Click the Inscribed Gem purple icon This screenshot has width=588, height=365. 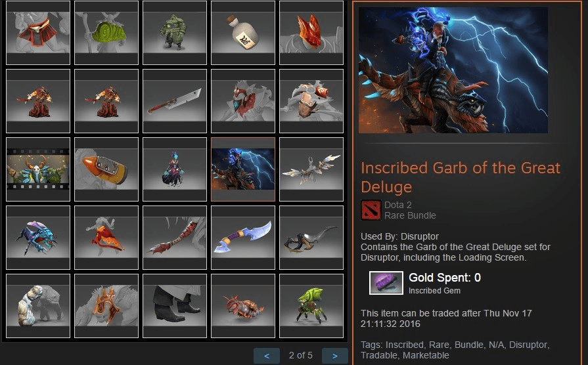tap(386, 283)
